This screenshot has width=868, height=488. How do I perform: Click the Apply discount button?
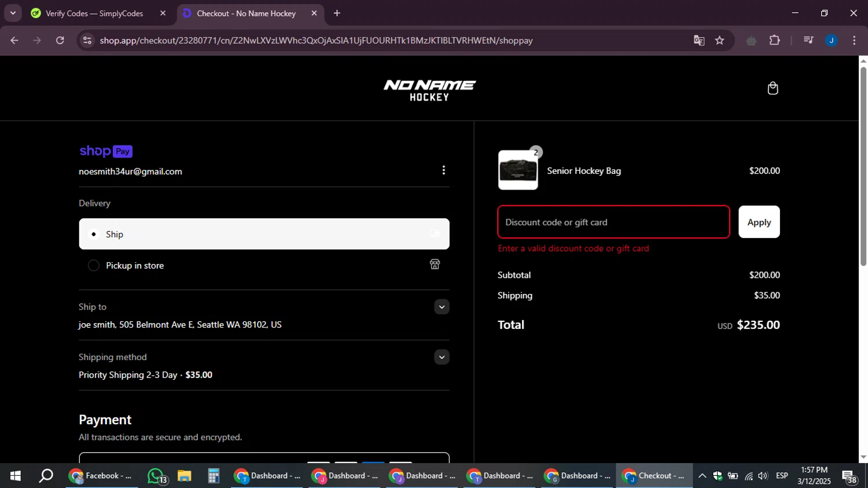[759, 222]
